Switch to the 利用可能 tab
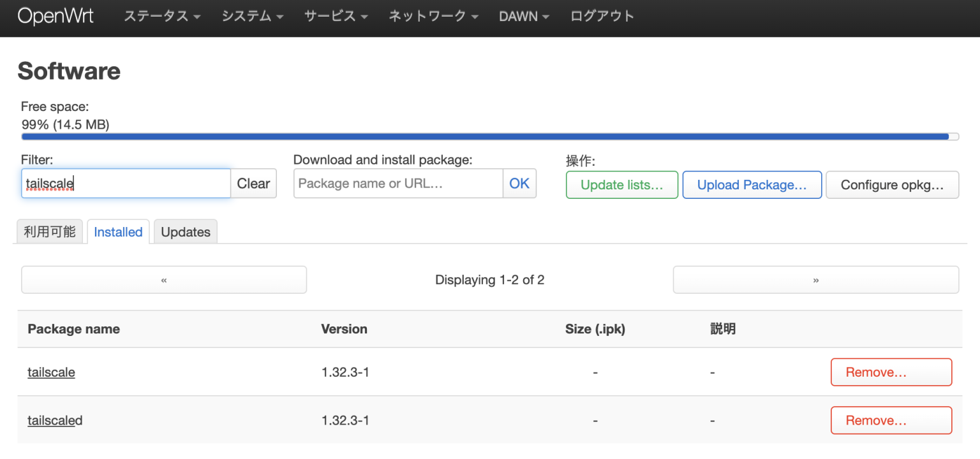The height and width of the screenshot is (459, 980). coord(49,231)
